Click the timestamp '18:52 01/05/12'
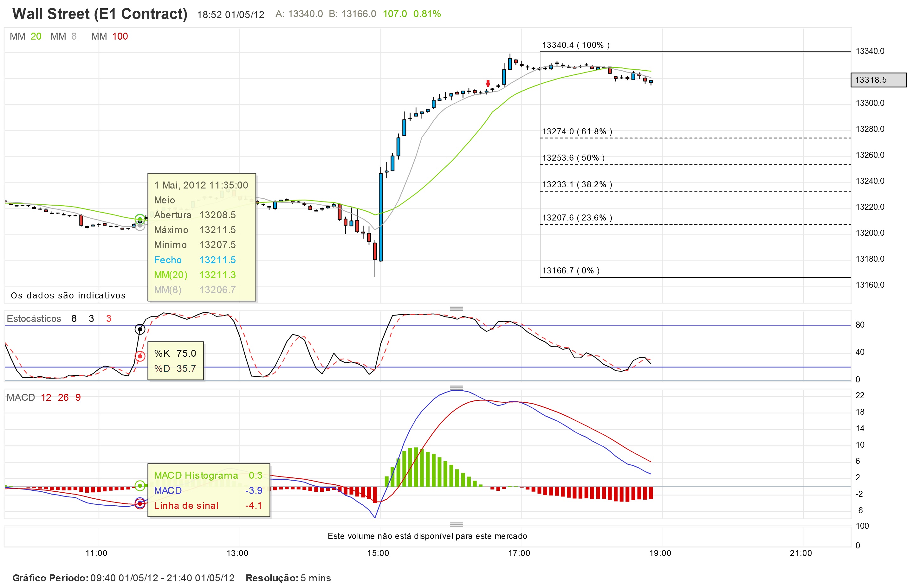 tap(230, 15)
